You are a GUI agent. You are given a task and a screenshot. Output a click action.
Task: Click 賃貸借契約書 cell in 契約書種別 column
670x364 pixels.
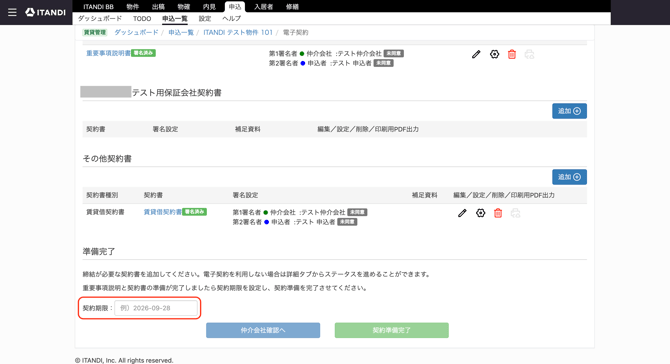click(105, 212)
